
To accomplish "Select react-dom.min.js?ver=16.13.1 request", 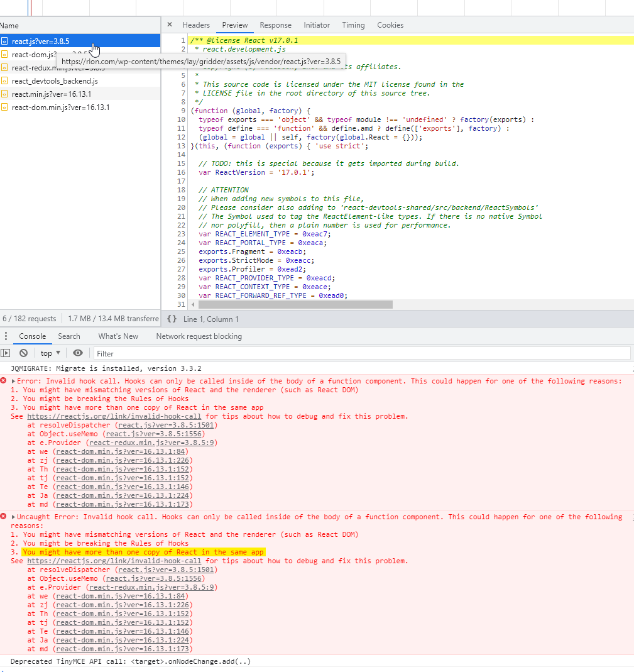I will [60, 107].
